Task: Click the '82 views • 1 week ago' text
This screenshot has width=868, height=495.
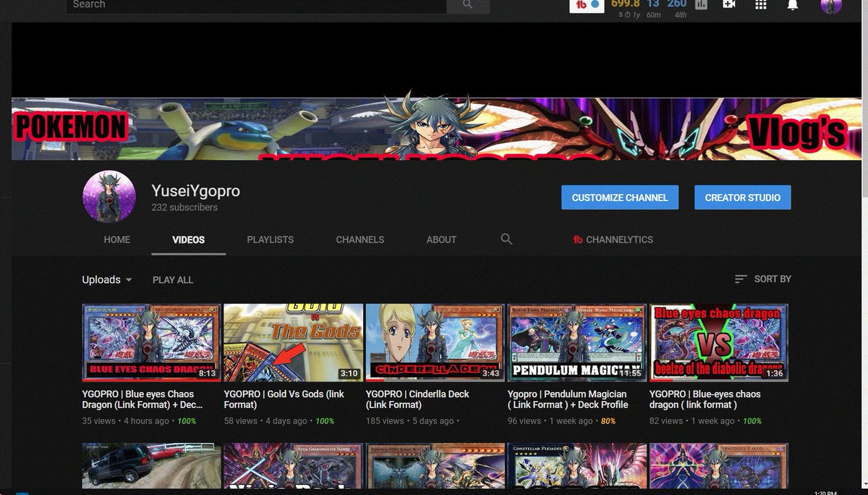Action: click(692, 421)
